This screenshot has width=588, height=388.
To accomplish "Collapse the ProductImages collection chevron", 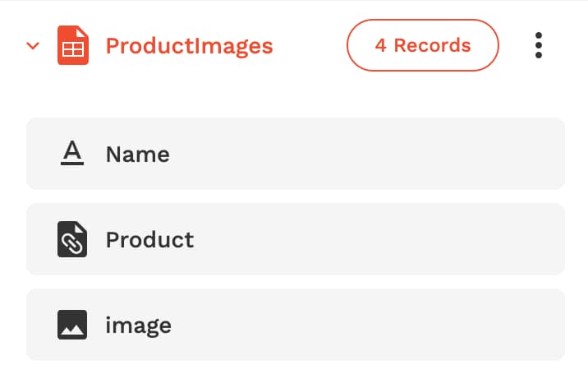I will (33, 46).
